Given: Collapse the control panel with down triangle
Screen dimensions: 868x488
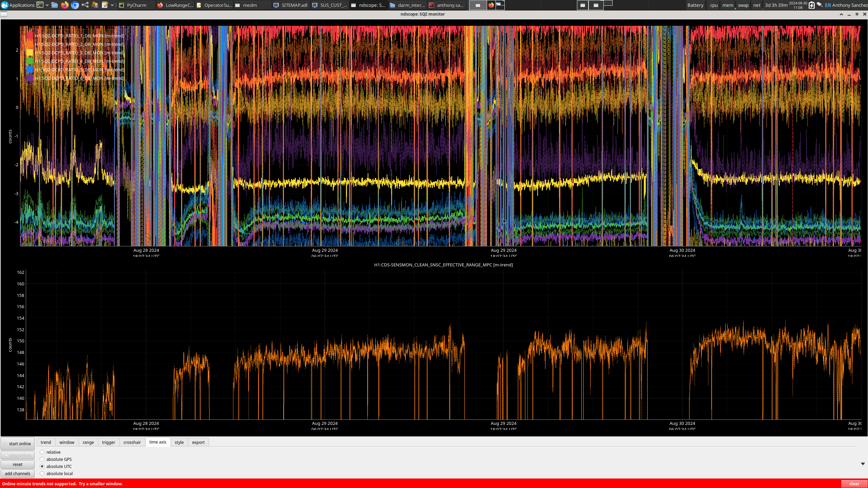Looking at the screenshot, I should (x=863, y=464).
